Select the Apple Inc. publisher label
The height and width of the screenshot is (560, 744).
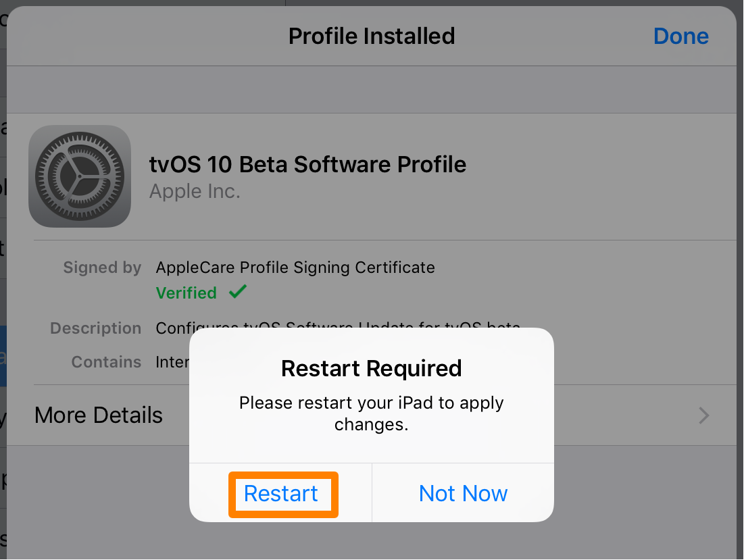[195, 191]
